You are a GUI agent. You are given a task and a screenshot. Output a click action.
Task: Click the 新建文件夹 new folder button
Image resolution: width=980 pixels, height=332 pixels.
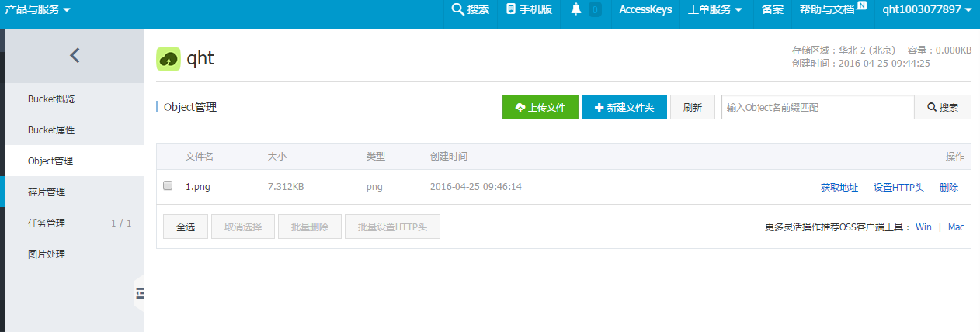[x=624, y=108]
